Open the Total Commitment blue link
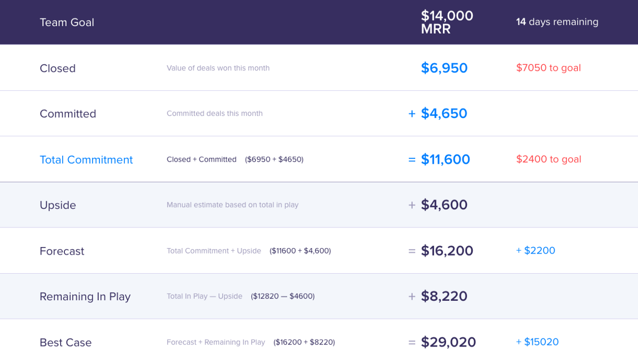This screenshot has height=364, width=638. pos(86,159)
